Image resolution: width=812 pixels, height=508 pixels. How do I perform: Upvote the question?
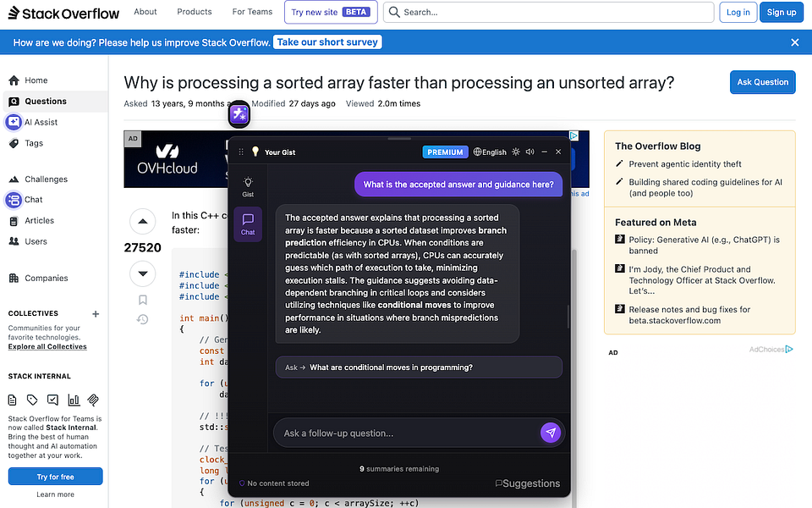(142, 221)
